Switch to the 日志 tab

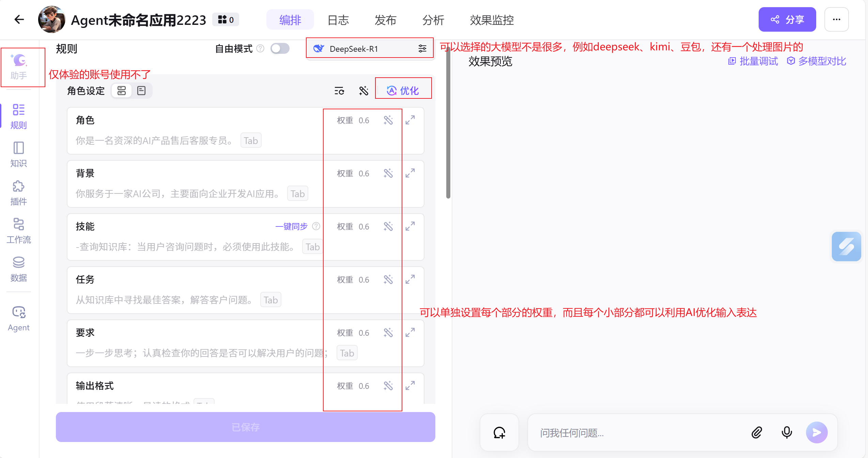(x=338, y=20)
